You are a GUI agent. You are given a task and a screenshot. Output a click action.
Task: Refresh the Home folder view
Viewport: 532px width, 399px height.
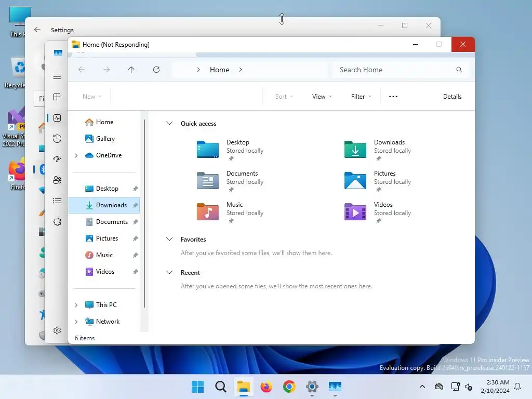click(x=156, y=70)
